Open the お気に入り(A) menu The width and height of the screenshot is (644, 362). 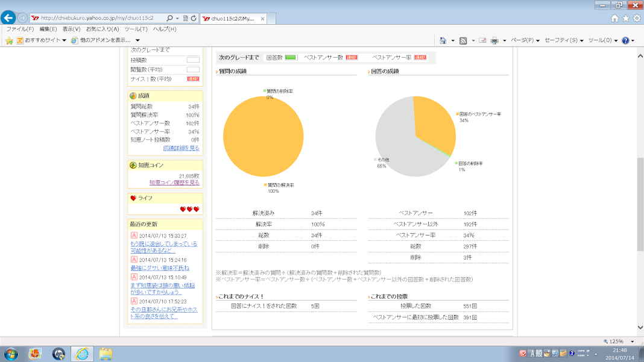[x=103, y=29]
